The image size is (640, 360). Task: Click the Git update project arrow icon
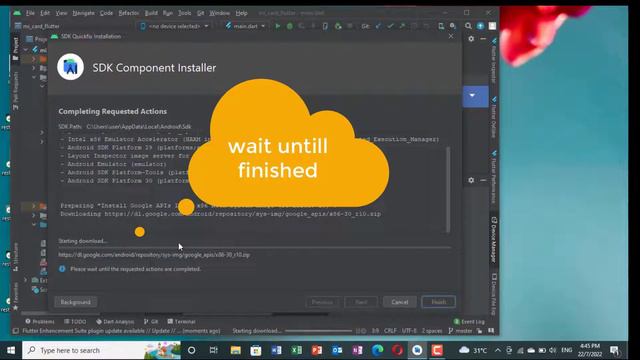pos(378,26)
